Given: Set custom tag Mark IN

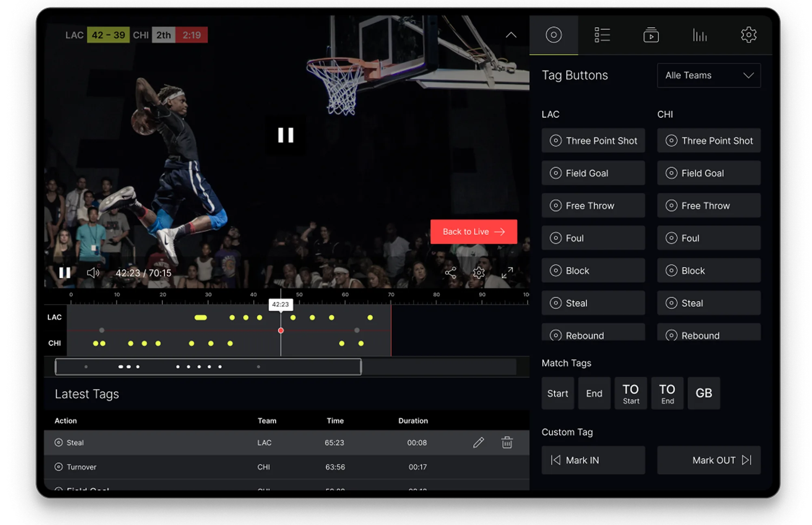Looking at the screenshot, I should 593,460.
